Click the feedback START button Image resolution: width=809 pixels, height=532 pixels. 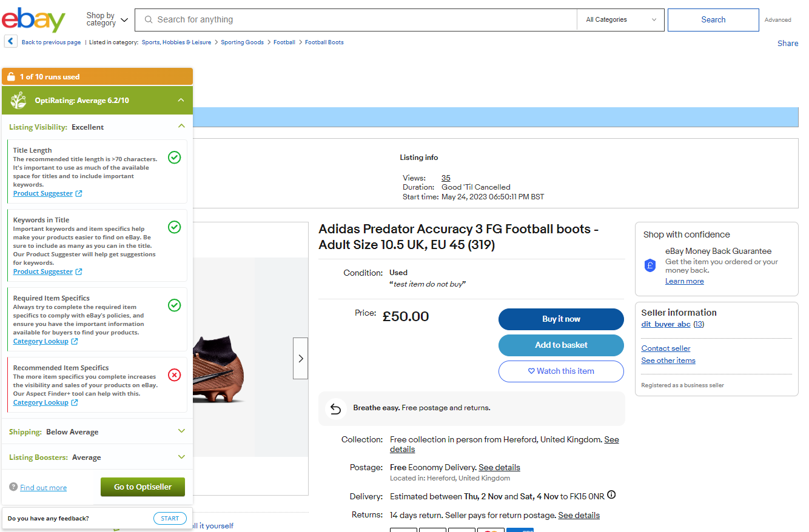170,518
